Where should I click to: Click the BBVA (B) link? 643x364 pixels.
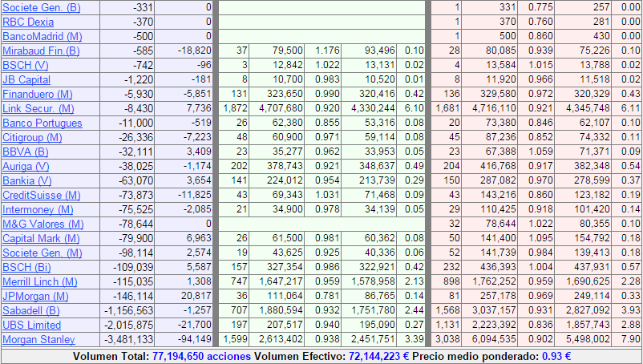pyautogui.click(x=25, y=152)
